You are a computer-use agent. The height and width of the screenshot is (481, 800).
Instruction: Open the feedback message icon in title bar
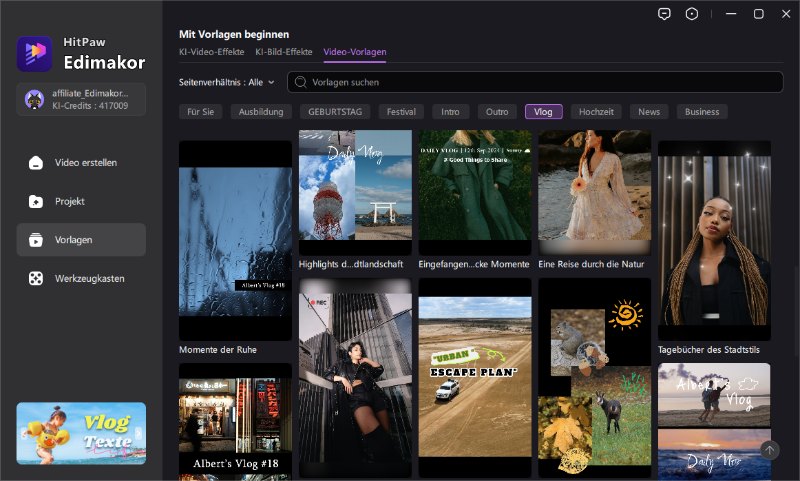click(664, 14)
